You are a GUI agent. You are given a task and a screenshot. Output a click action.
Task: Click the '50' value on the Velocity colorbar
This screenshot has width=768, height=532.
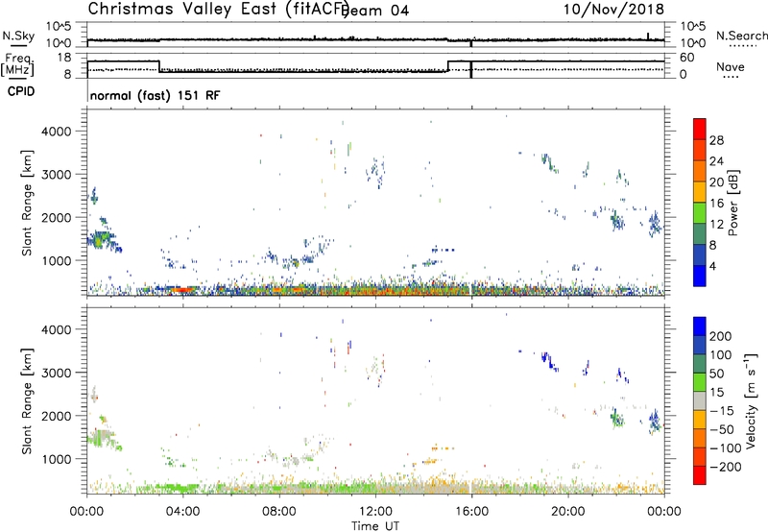[x=716, y=374]
